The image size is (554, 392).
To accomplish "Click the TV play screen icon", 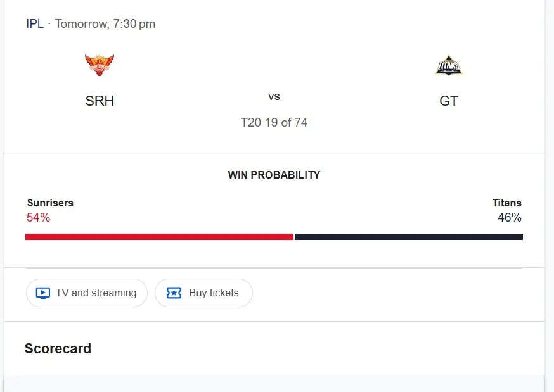I will [x=42, y=293].
